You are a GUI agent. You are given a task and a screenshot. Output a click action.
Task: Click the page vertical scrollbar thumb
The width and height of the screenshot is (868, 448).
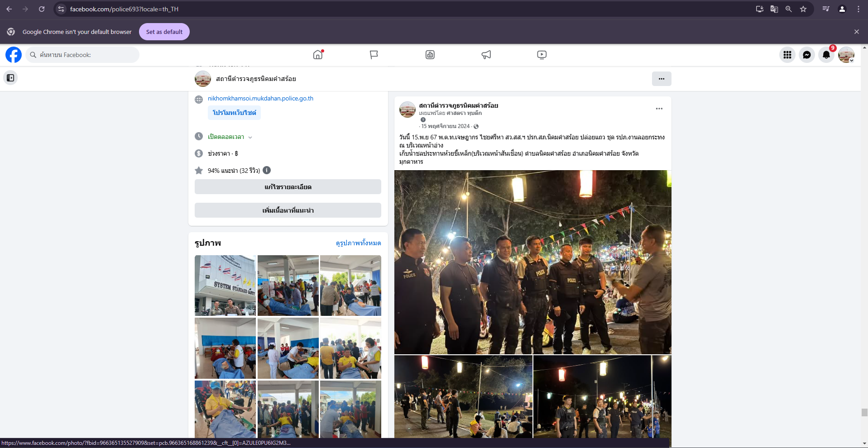click(x=864, y=412)
